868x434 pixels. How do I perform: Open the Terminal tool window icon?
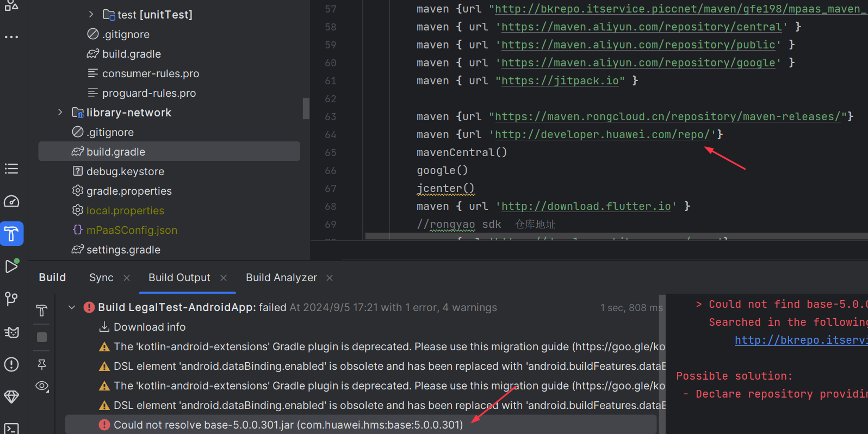[11, 429]
